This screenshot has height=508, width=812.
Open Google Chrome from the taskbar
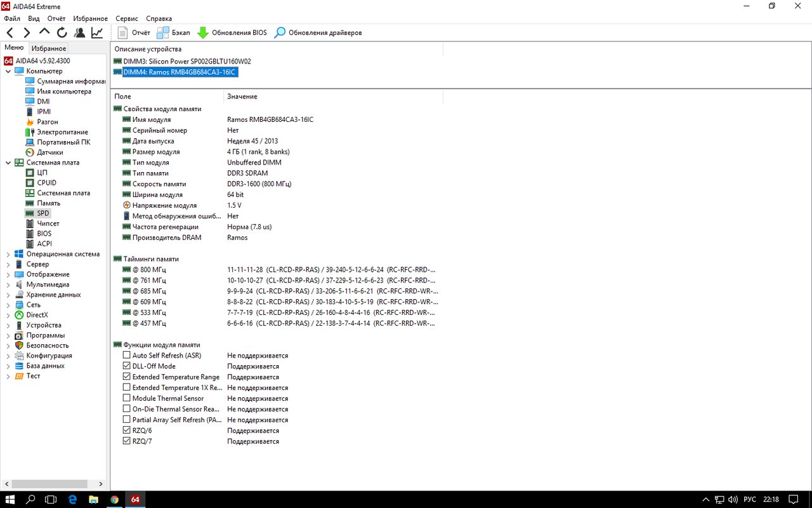click(x=114, y=499)
